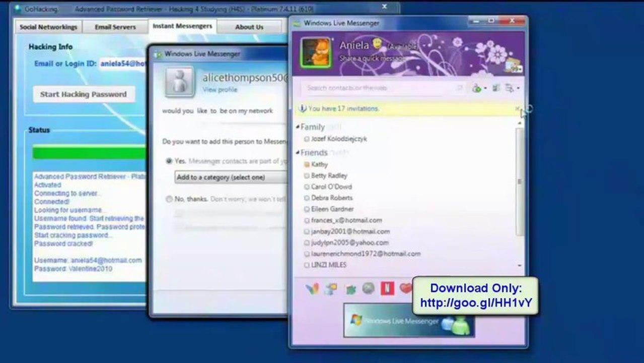644x363 pixels.
Task: Click the alicethompson50 name in invitation dialog
Action: click(x=245, y=78)
